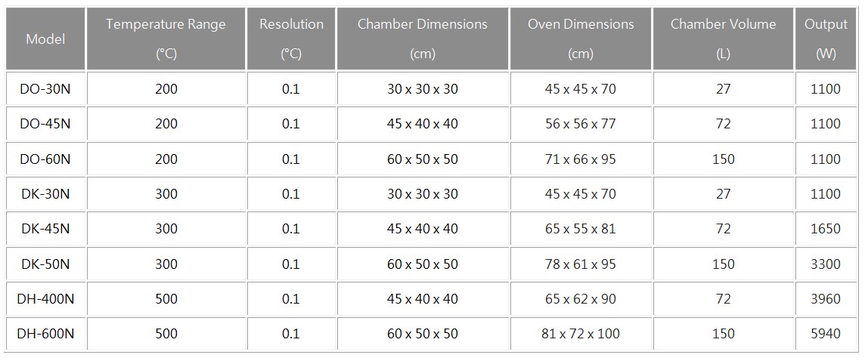Select the DO-30N model cell
The width and height of the screenshot is (868, 361).
click(45, 88)
